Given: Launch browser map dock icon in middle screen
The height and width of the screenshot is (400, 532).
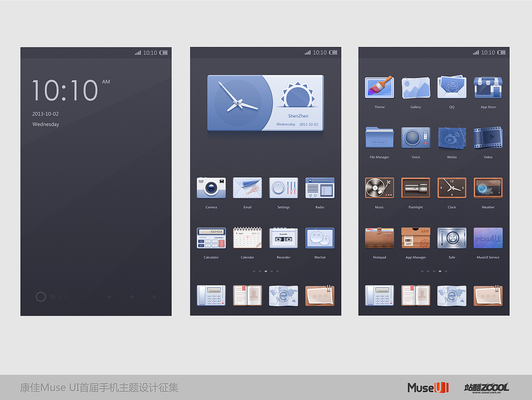Looking at the screenshot, I should coord(283,295).
